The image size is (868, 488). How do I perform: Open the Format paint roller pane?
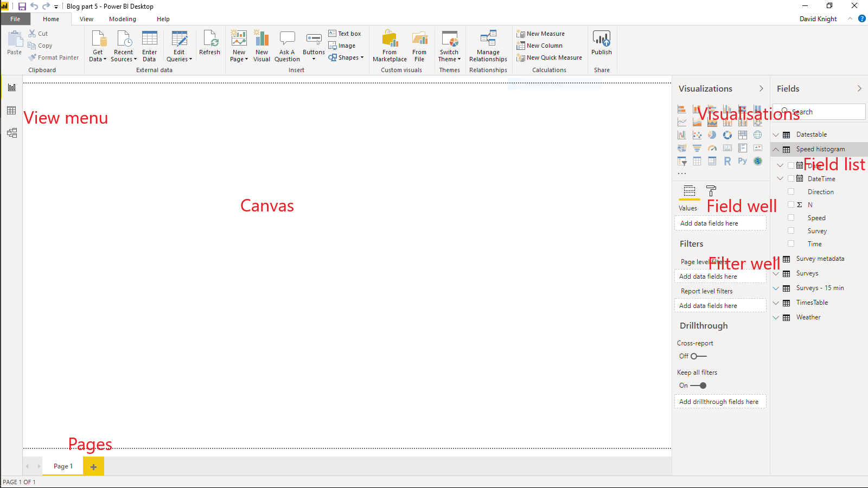pyautogui.click(x=711, y=191)
